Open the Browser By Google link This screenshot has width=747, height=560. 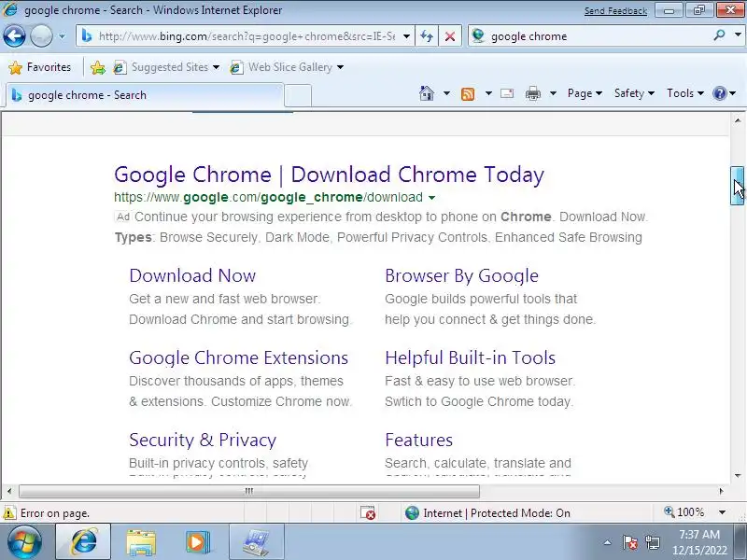(x=461, y=275)
